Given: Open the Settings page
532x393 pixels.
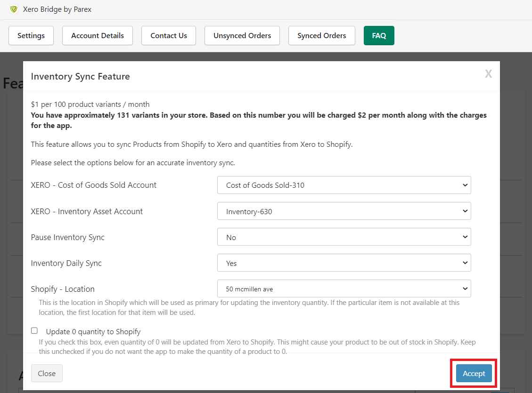Looking at the screenshot, I should point(31,35).
